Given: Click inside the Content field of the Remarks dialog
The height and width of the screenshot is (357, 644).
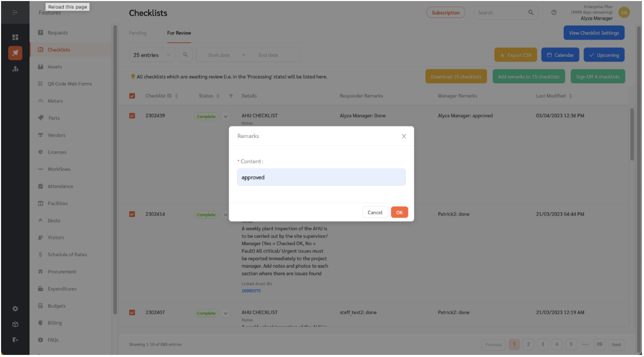Looking at the screenshot, I should click(321, 177).
